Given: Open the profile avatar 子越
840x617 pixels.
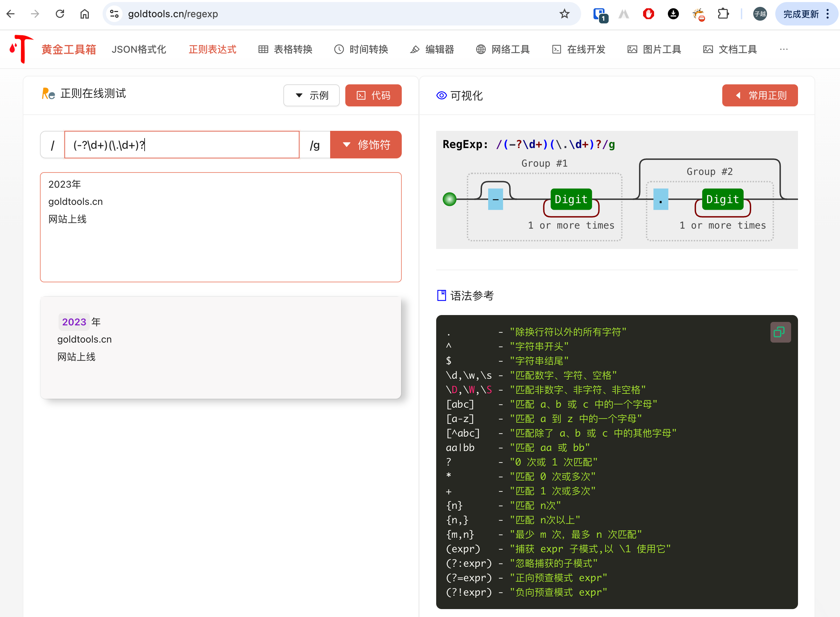Looking at the screenshot, I should 760,14.
